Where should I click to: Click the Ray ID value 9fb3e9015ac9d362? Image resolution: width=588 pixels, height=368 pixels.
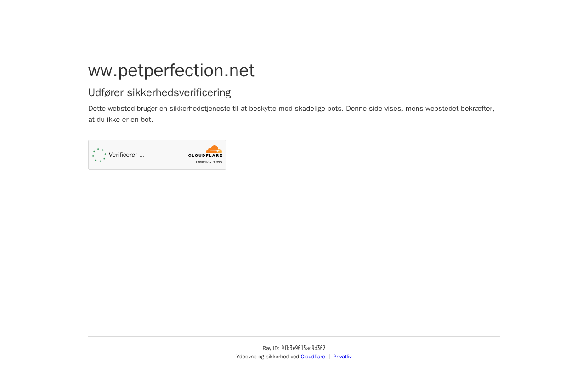pyautogui.click(x=303, y=348)
